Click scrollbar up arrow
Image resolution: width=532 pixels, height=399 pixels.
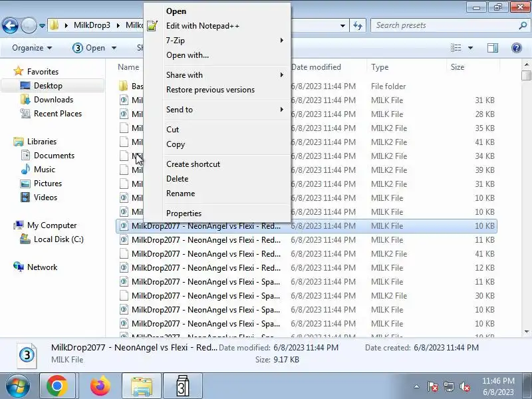[x=526, y=64]
